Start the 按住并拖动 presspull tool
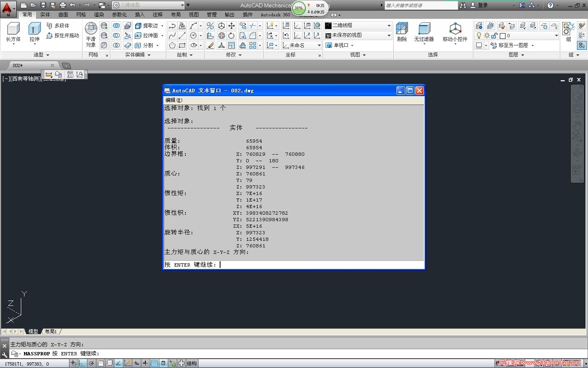588x368 pixels. coord(62,36)
